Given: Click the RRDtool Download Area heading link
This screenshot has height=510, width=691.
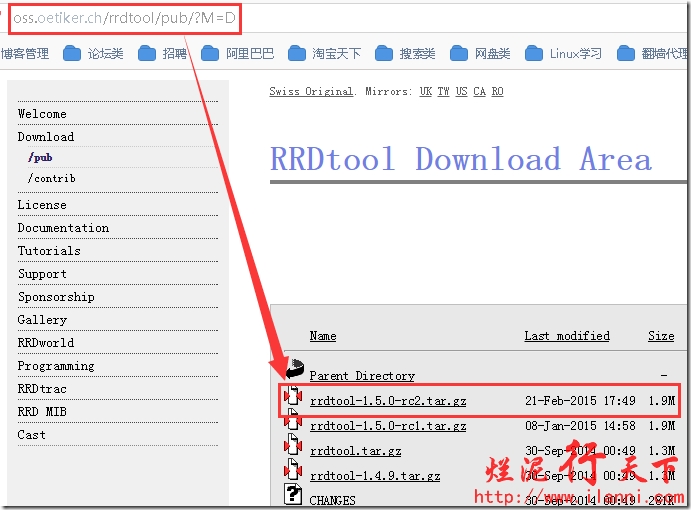Looking at the screenshot, I should (461, 159).
